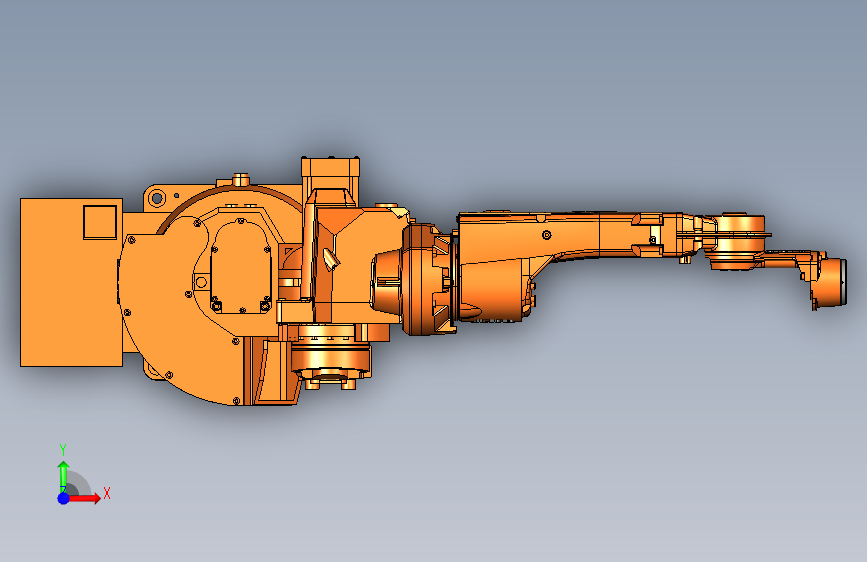Click the red X axis arrow of the triad

coord(84,498)
